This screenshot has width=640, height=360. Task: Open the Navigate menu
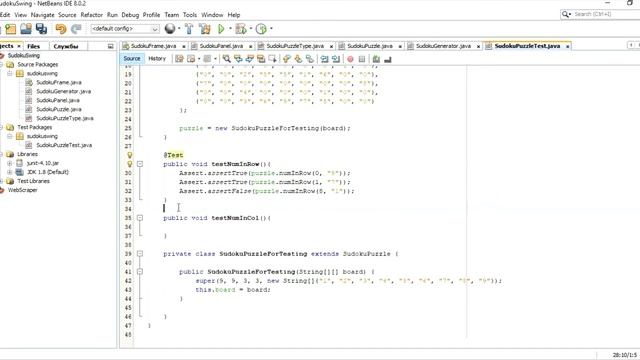42,15
